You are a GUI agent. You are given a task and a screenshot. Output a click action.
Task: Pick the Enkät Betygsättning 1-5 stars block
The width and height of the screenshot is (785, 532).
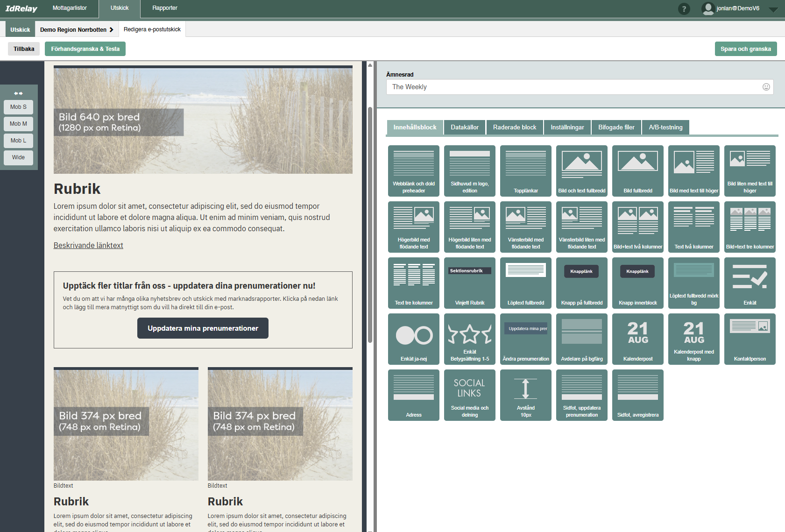tap(469, 339)
